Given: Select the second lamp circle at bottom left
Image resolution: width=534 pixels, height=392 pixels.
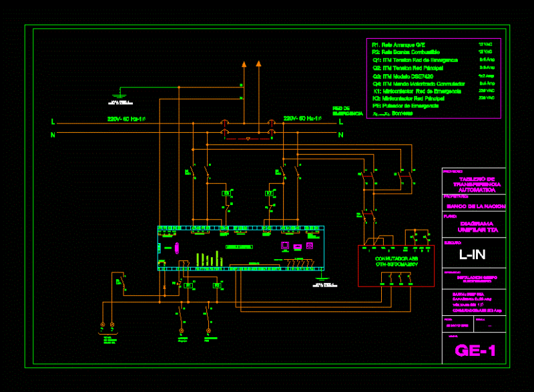Looking at the screenshot, I should (x=112, y=325).
